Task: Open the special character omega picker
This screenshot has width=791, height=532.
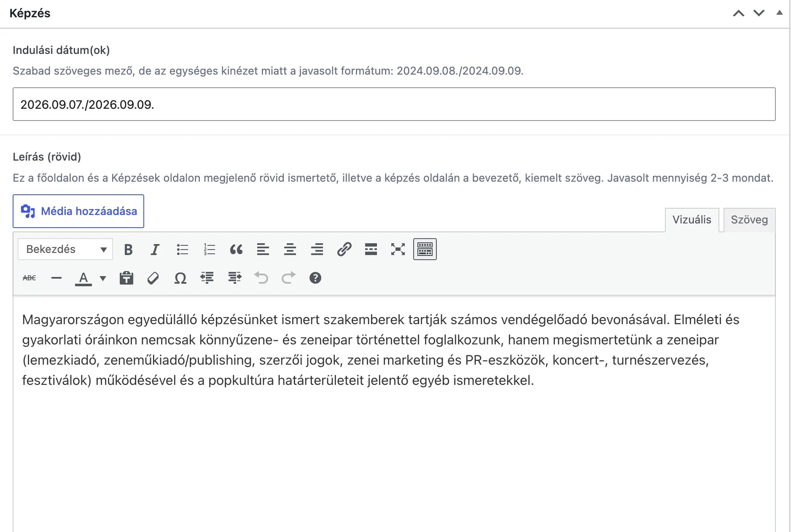Action: click(180, 278)
